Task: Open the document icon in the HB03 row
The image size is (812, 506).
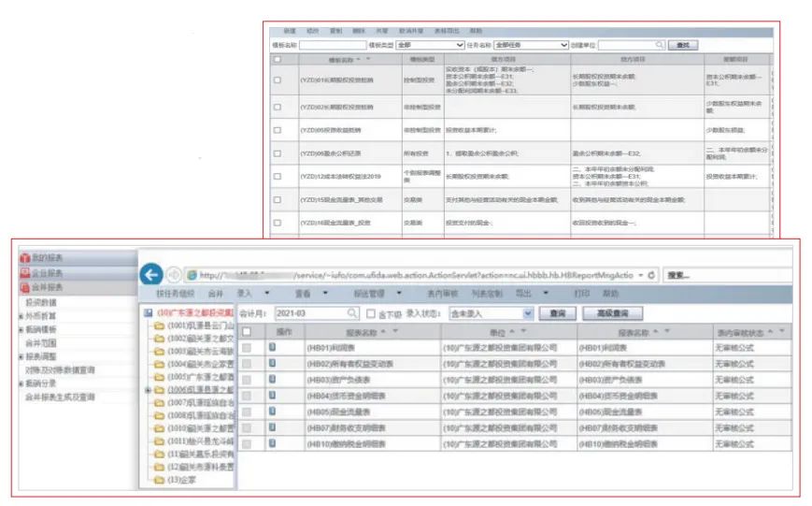Action: (273, 380)
